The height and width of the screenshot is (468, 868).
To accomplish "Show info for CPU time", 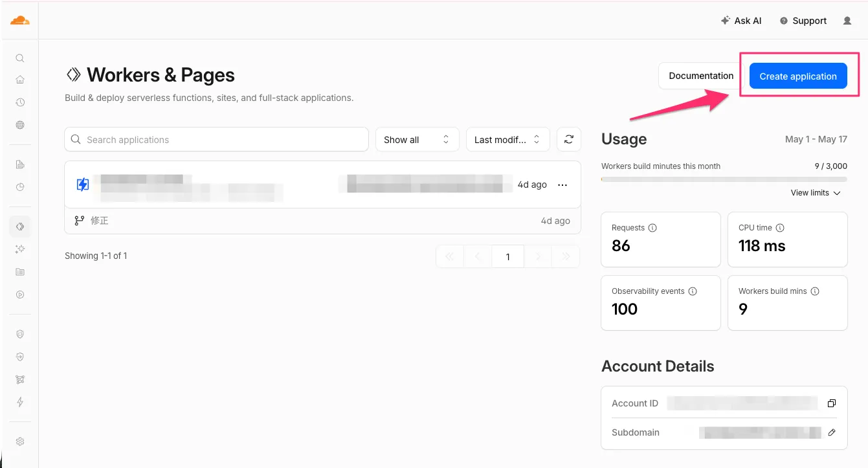I will (x=780, y=228).
